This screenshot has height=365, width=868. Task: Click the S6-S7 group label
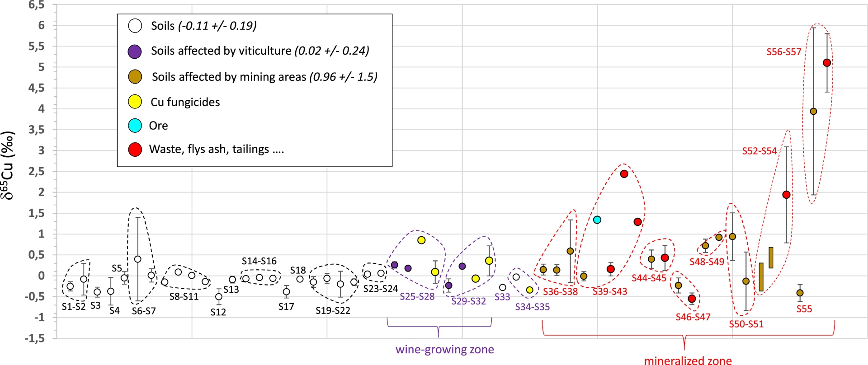(x=144, y=311)
